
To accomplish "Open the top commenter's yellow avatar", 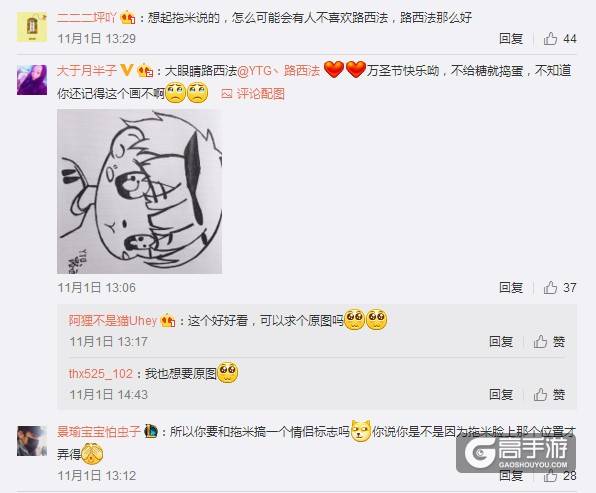I will (x=32, y=27).
